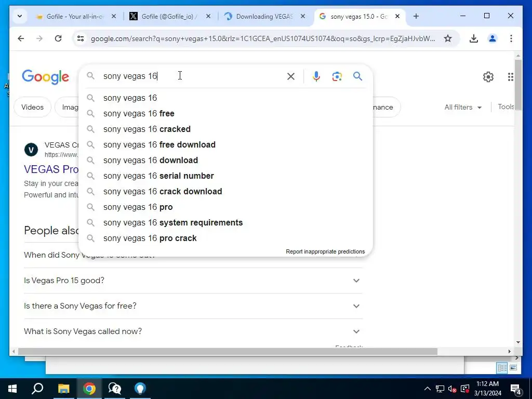Open the All filters dropdown
532x399 pixels.
pos(463,107)
